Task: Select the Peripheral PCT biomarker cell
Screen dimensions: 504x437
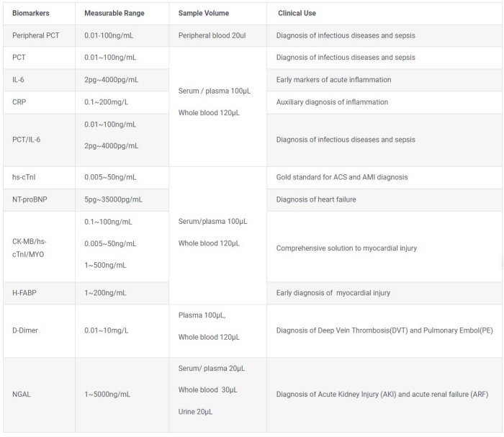Action: pyautogui.click(x=36, y=35)
